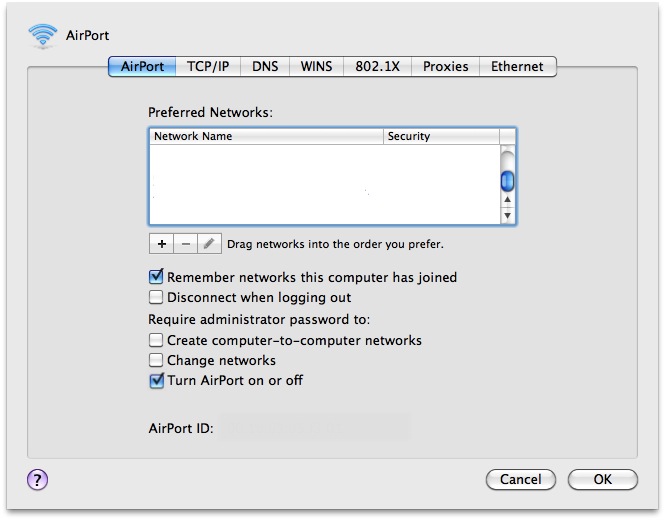
Task: Click the blue scrollbar thumb
Action: pyautogui.click(x=507, y=181)
